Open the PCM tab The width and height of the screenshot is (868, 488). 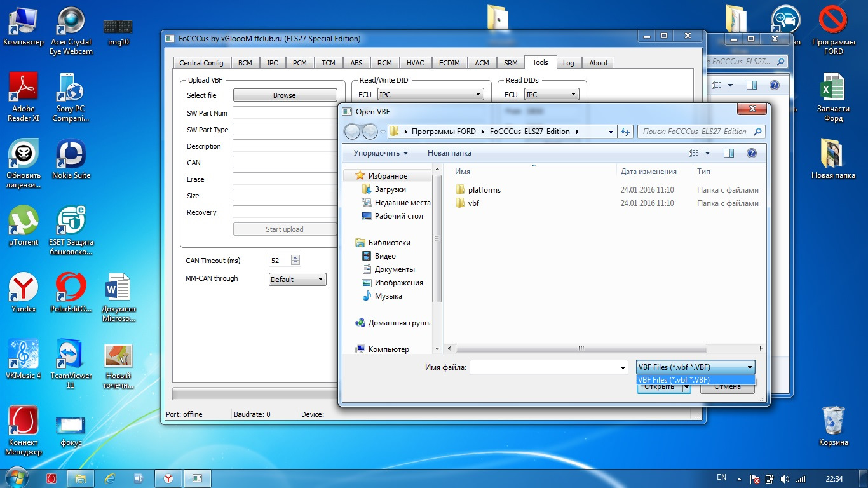[x=299, y=63]
